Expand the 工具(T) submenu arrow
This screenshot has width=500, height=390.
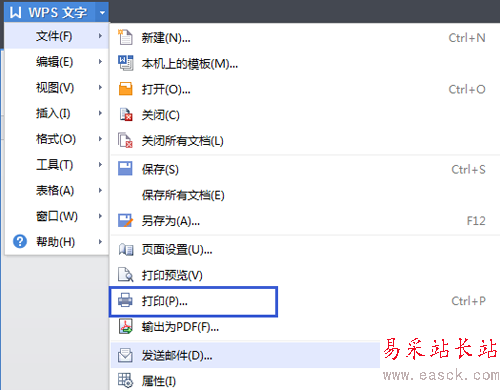100,164
